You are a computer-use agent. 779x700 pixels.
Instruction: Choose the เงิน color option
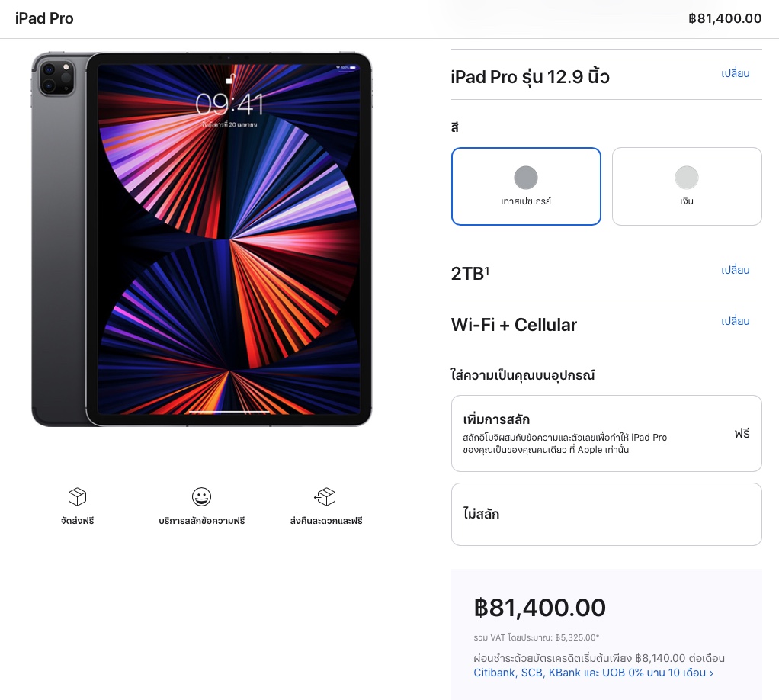pos(687,202)
